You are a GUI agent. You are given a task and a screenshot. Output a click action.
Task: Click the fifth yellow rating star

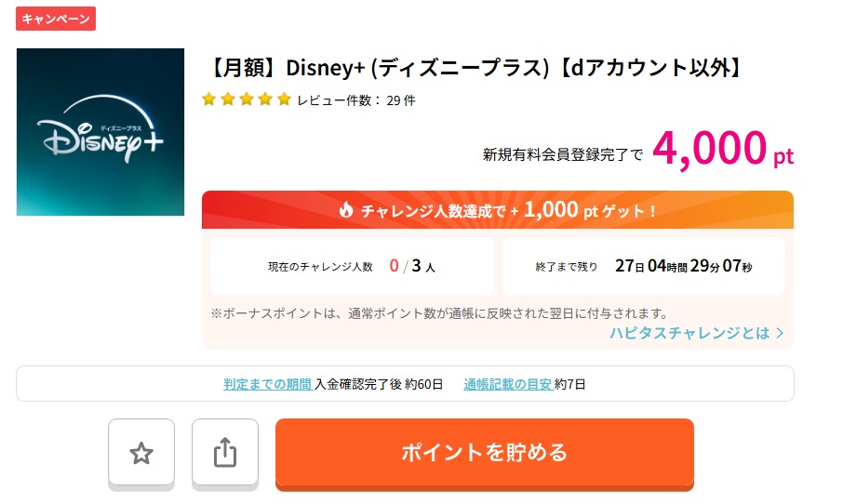[284, 99]
